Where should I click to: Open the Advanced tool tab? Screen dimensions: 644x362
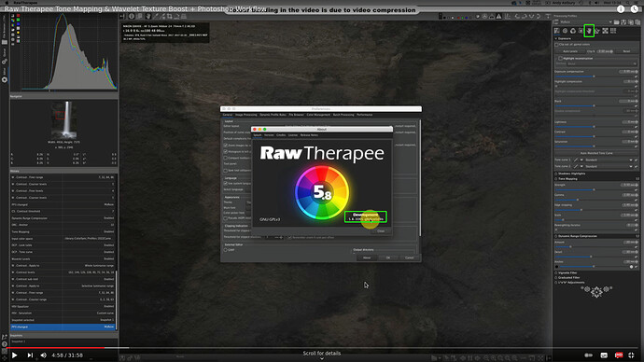tap(581, 31)
